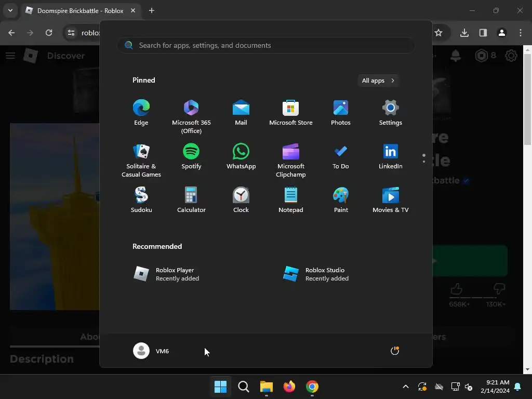
Task: Select the Doomspire Brickbattle Chrome tab
Action: point(81,11)
